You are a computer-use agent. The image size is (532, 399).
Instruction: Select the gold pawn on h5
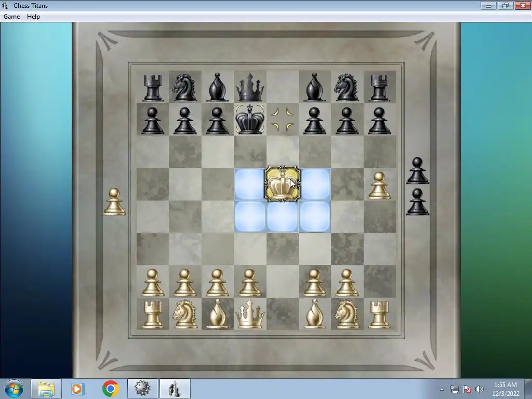[379, 185]
